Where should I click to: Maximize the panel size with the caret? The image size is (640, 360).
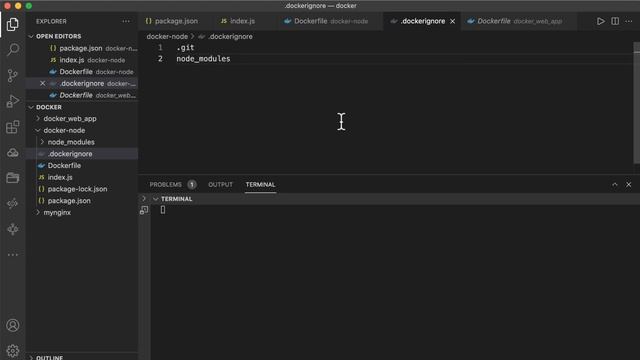tap(615, 185)
